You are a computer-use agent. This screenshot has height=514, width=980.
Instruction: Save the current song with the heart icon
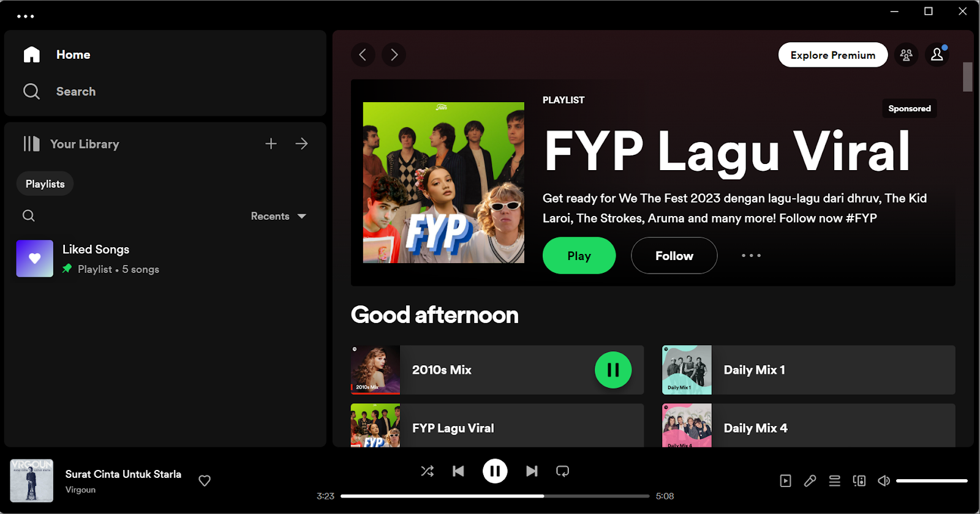[x=205, y=481]
